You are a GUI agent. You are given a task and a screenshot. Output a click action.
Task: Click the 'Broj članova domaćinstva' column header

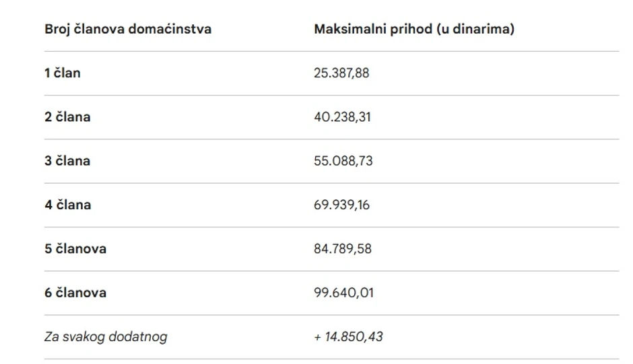point(128,30)
